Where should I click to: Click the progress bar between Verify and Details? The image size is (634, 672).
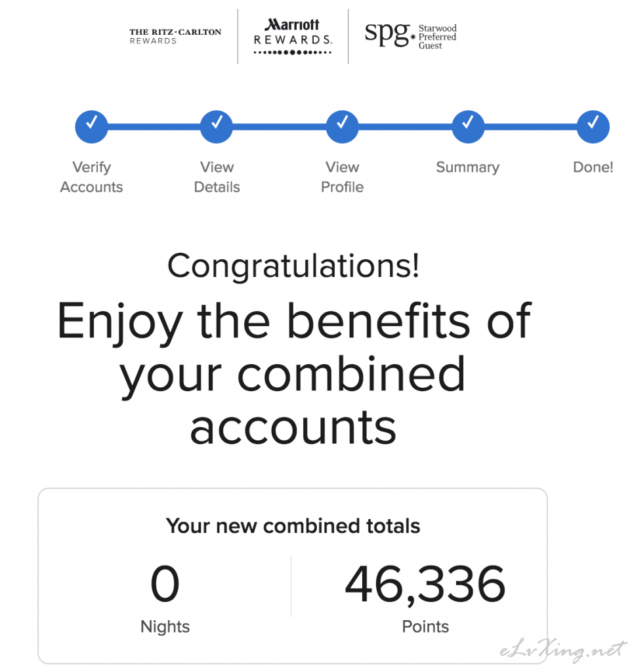(154, 127)
